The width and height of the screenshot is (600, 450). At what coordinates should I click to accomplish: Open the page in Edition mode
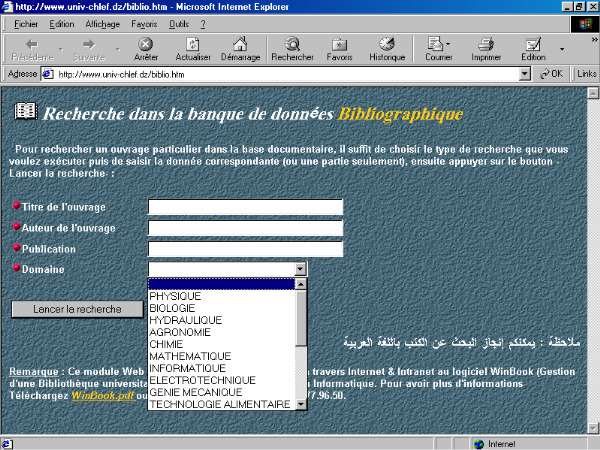[x=533, y=50]
